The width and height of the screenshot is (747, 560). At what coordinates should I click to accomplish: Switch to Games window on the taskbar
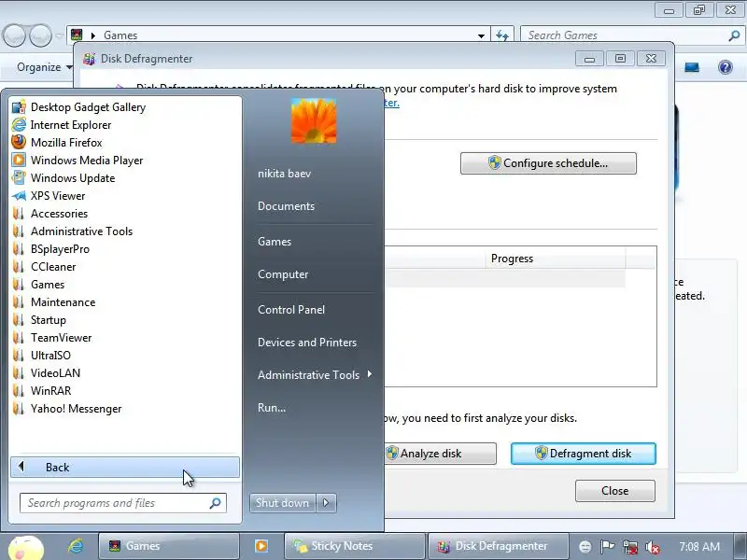pyautogui.click(x=169, y=546)
